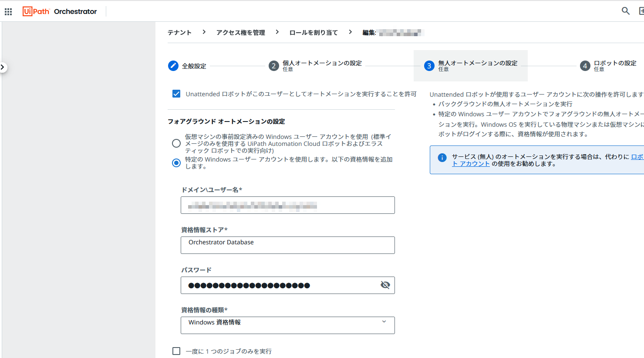The image size is (644, 358).
Task: Click the UiPath Orchestrator logo
Action: [60, 11]
